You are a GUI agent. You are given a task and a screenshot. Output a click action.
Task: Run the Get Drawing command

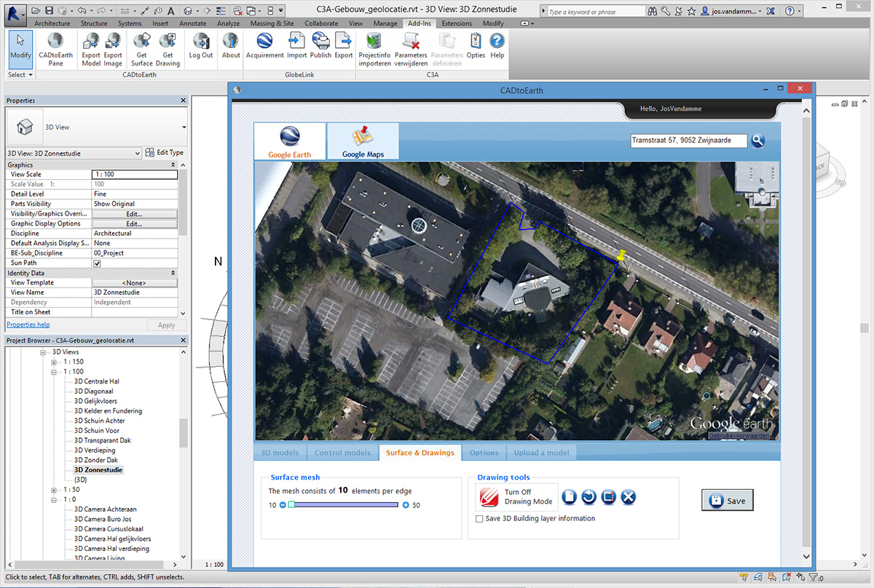point(168,49)
